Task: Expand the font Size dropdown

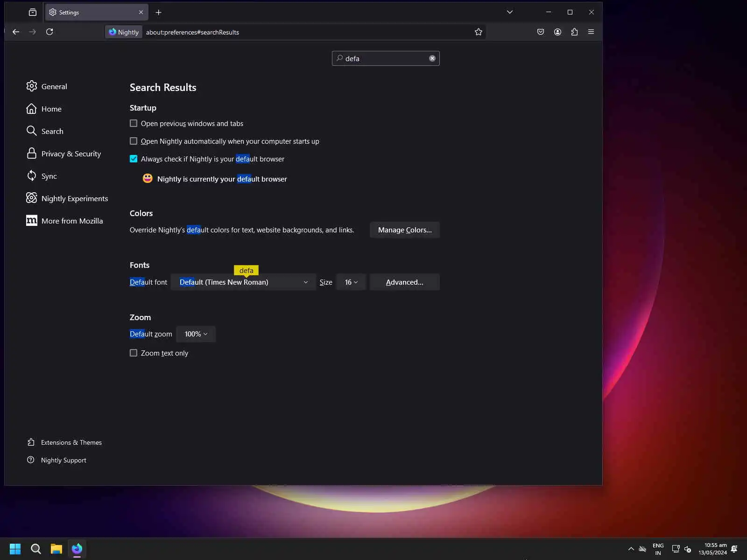Action: tap(351, 282)
